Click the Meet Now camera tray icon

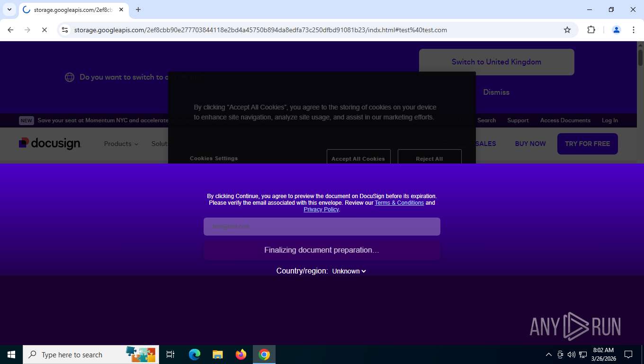click(560, 355)
